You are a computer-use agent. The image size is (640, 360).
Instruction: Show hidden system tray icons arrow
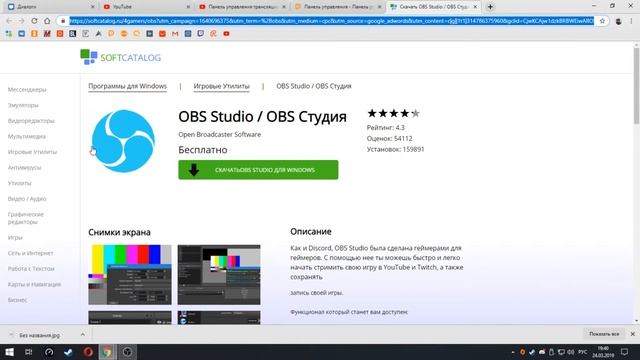coord(513,352)
